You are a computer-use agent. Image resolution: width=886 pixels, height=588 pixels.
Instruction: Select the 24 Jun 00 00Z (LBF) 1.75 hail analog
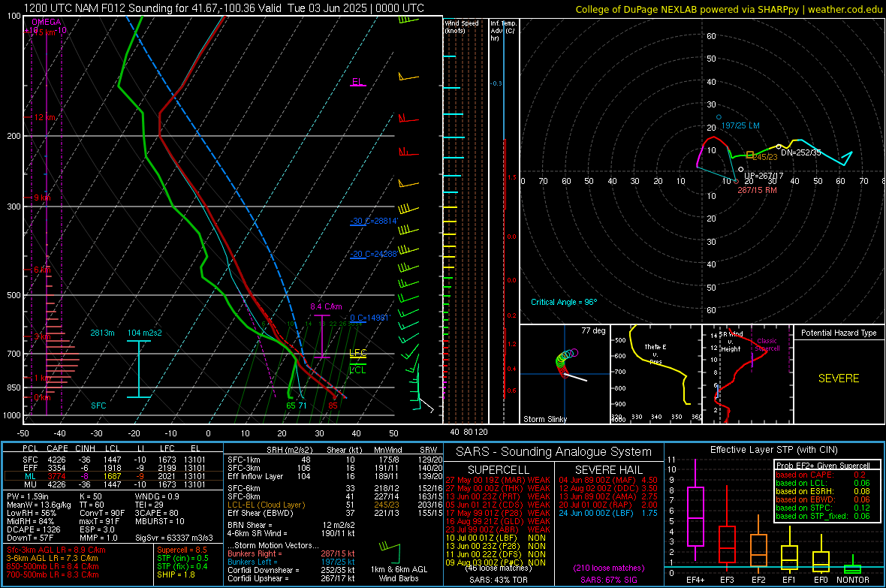(608, 513)
